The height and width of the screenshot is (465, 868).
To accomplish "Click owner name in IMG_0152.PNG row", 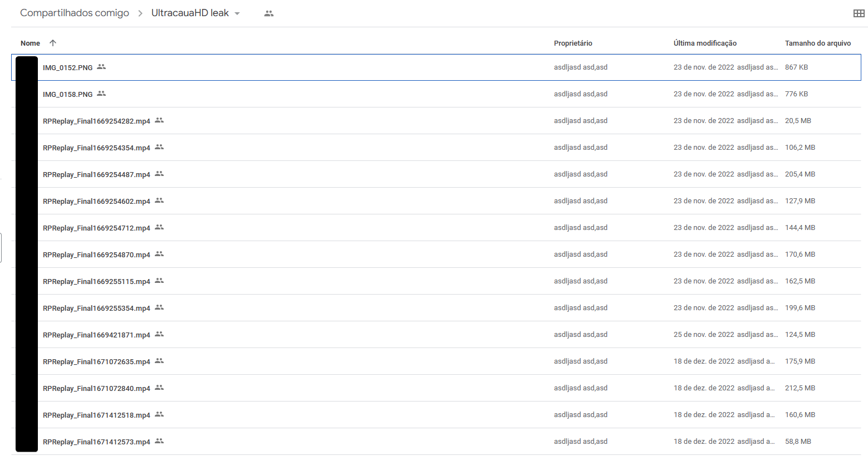I will [581, 67].
